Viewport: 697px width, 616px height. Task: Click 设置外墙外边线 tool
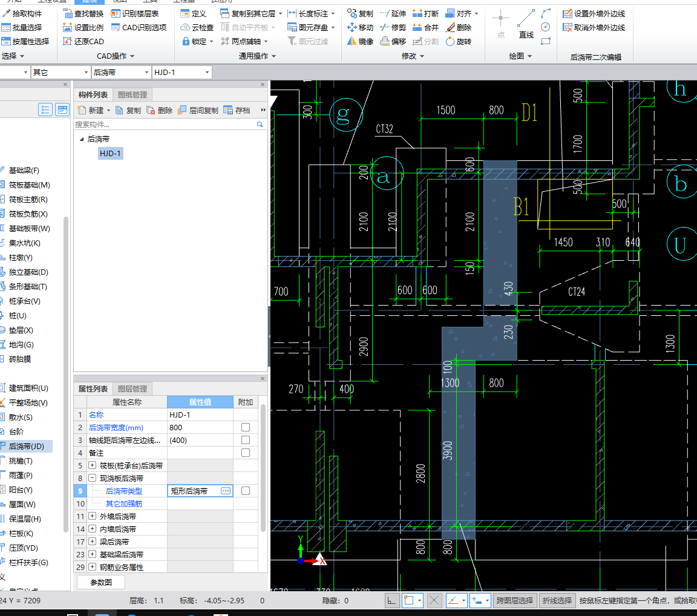tap(594, 14)
